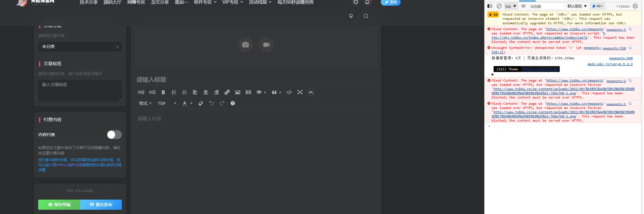
Task: Click the 99+ issues badge
Action: click(598, 6)
